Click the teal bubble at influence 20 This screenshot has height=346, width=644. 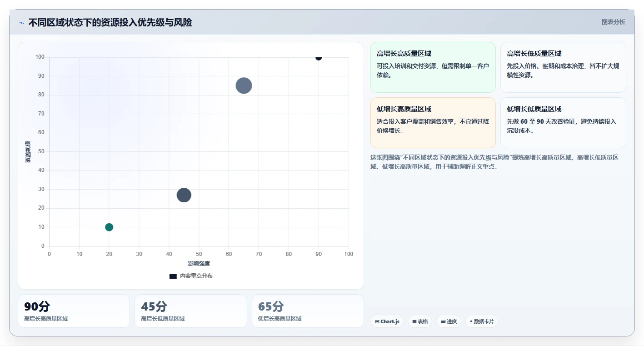pos(109,227)
